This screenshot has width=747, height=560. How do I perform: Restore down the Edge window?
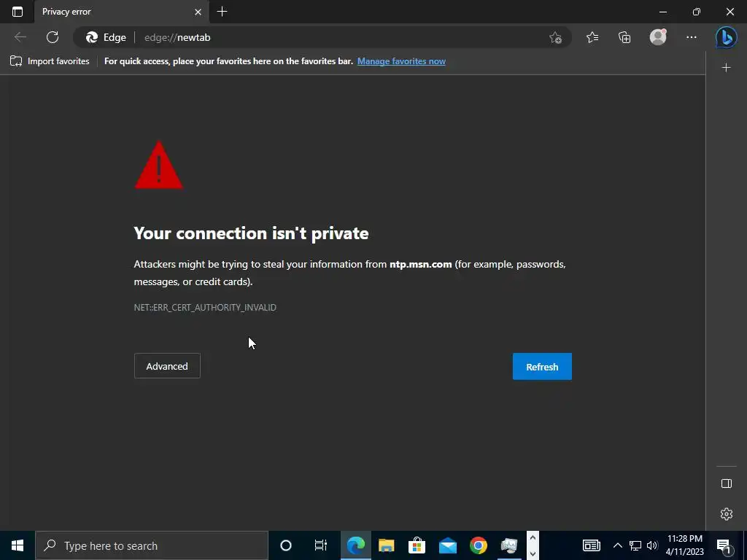pos(697,12)
